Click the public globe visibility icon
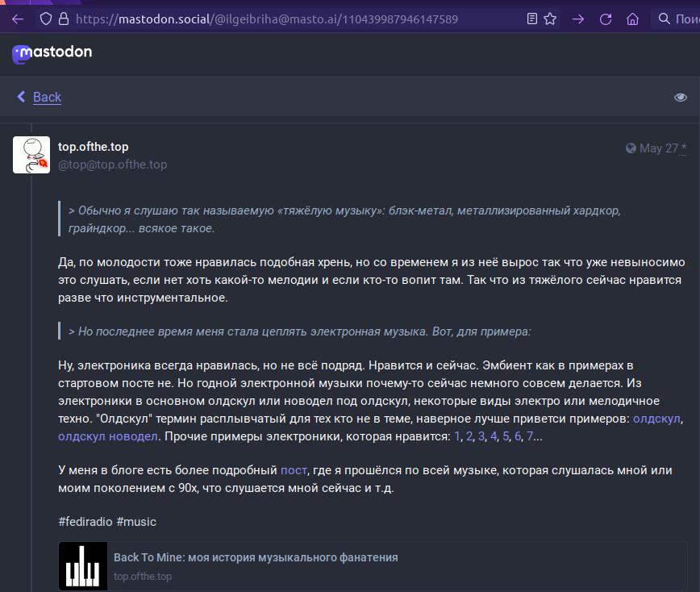 tap(631, 148)
